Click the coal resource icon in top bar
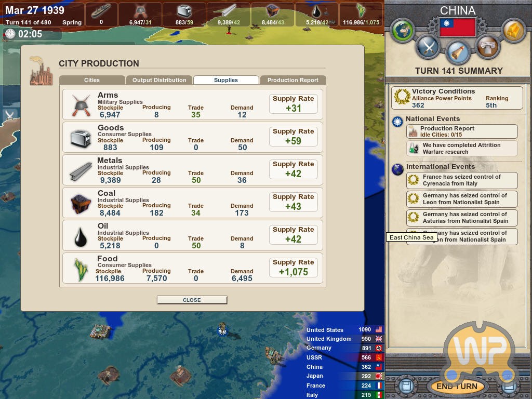The height and width of the screenshot is (399, 532). click(x=272, y=12)
